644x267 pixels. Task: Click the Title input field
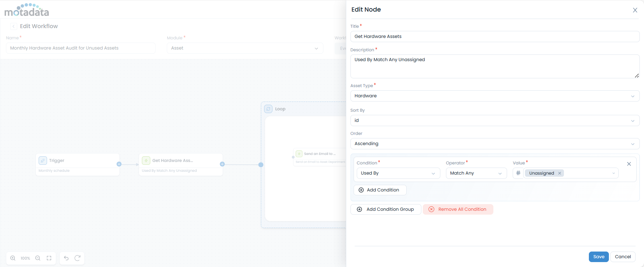[x=494, y=37]
